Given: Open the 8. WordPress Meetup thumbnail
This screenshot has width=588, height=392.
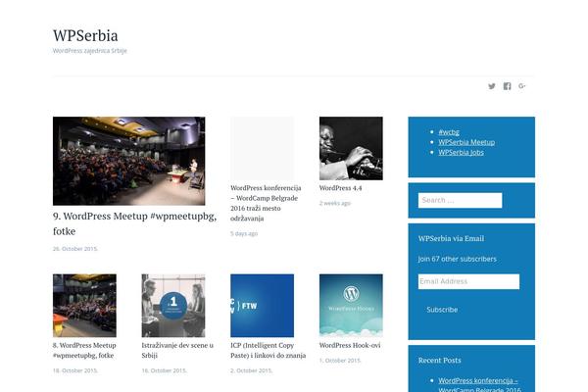Looking at the screenshot, I should point(84,306).
